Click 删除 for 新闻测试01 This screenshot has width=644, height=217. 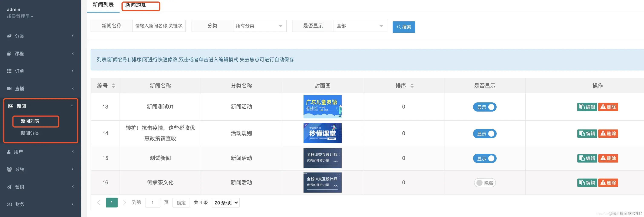pyautogui.click(x=608, y=107)
